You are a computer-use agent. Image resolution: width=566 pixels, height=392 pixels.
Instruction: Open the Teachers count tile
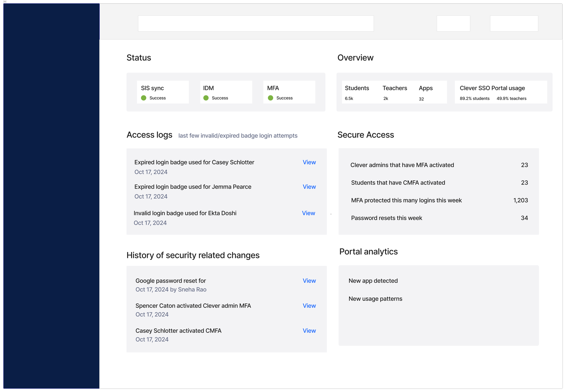pyautogui.click(x=394, y=93)
